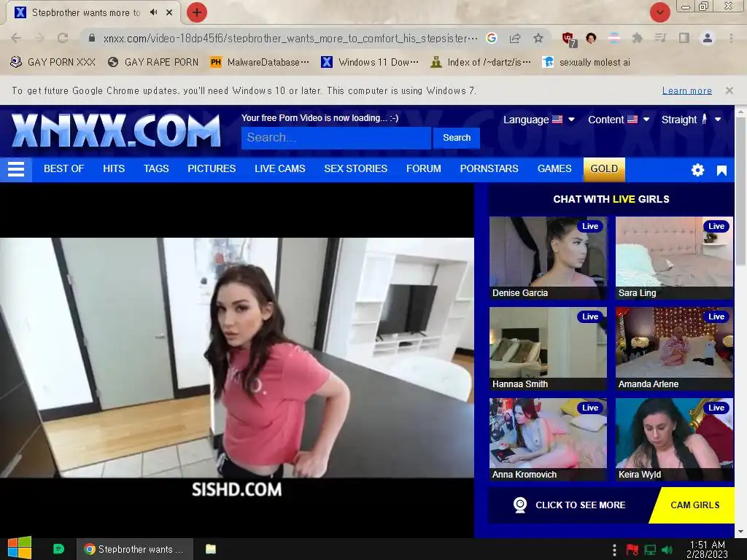Open File Explorer from the taskbar

(211, 549)
